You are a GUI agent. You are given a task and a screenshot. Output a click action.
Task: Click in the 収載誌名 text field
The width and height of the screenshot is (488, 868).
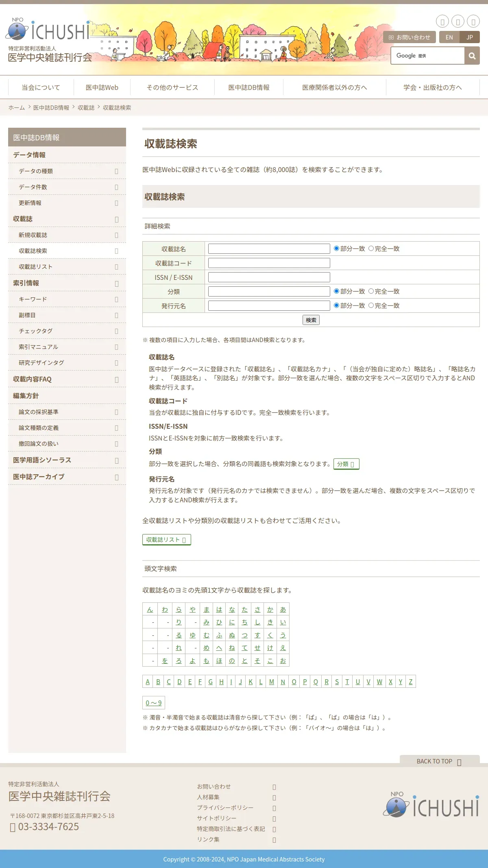coord(269,249)
